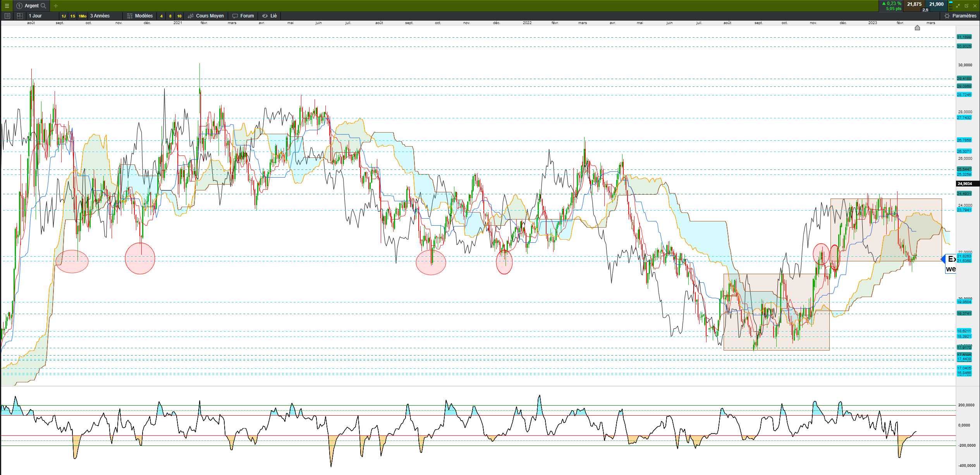980x475 pixels.
Task: Select the 31,1899 price level label
Action: 964,37
